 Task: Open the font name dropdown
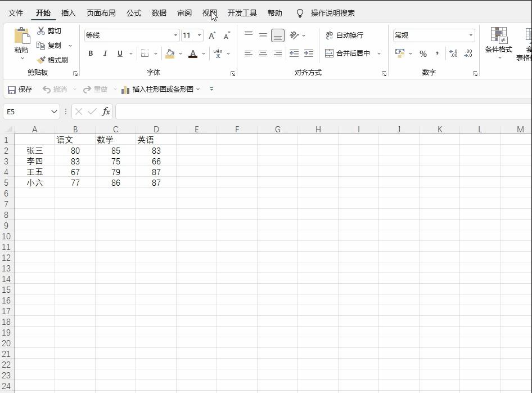175,35
